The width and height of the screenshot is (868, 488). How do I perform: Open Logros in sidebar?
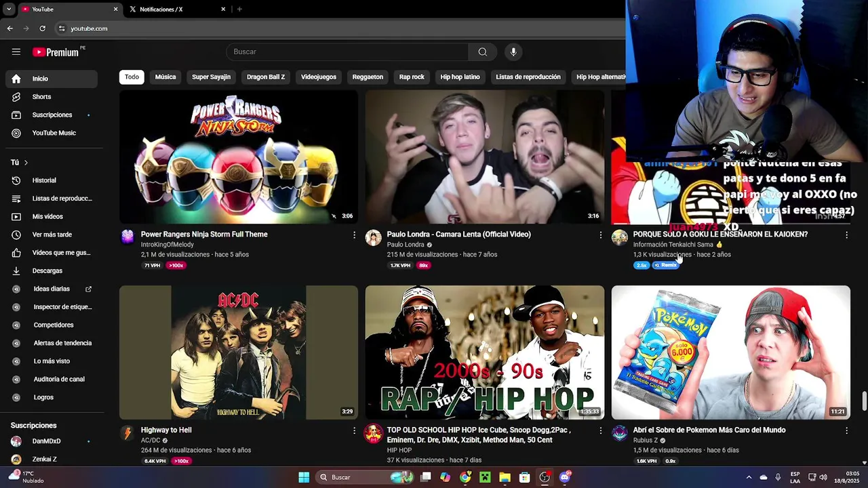coord(52,397)
